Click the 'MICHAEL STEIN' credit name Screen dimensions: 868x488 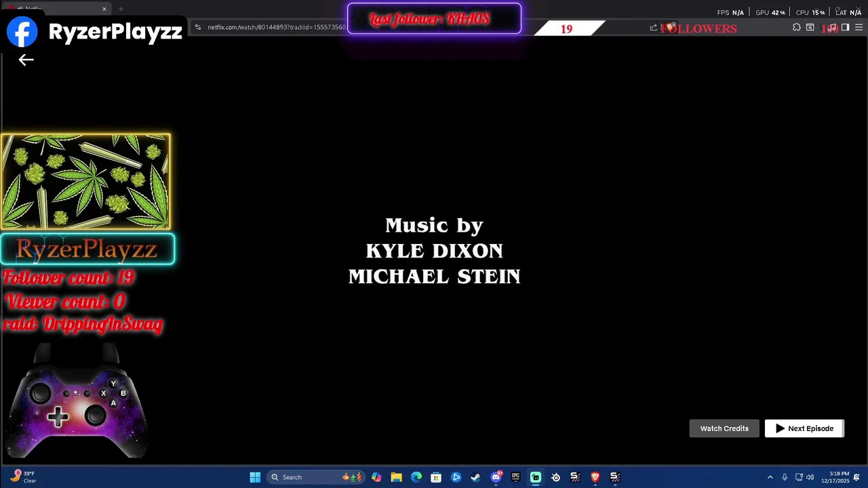click(x=434, y=277)
